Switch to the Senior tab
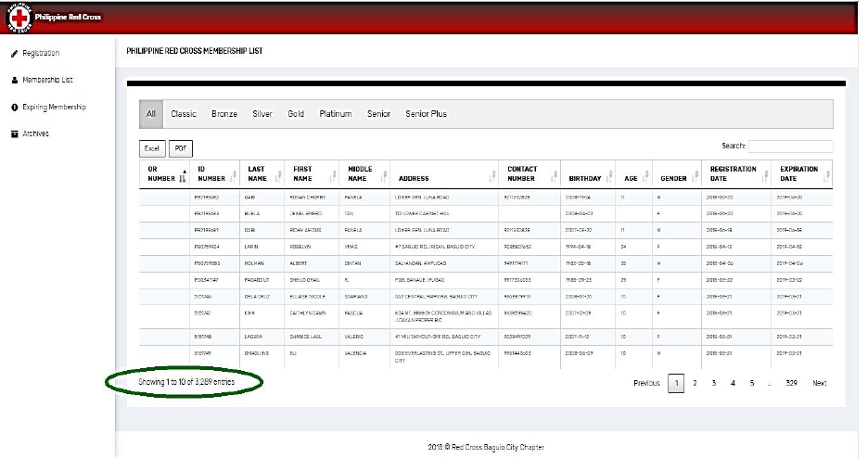Viewport: 868px width, 459px height. coord(378,114)
